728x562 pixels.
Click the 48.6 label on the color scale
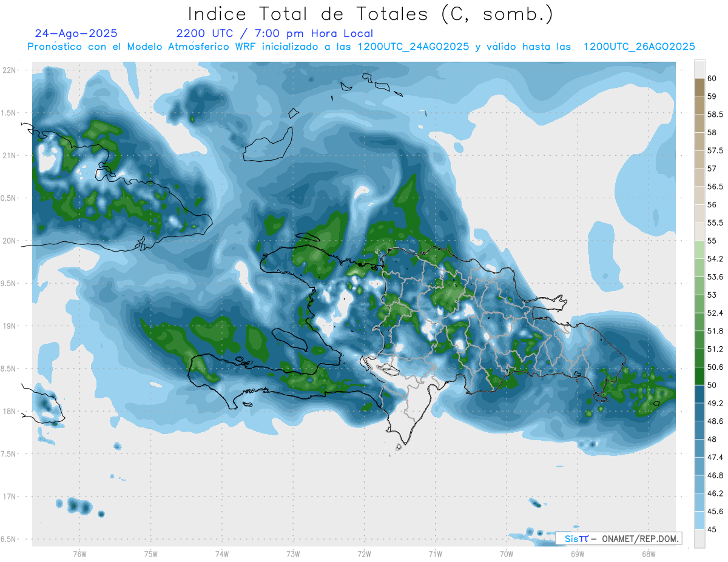pos(715,421)
